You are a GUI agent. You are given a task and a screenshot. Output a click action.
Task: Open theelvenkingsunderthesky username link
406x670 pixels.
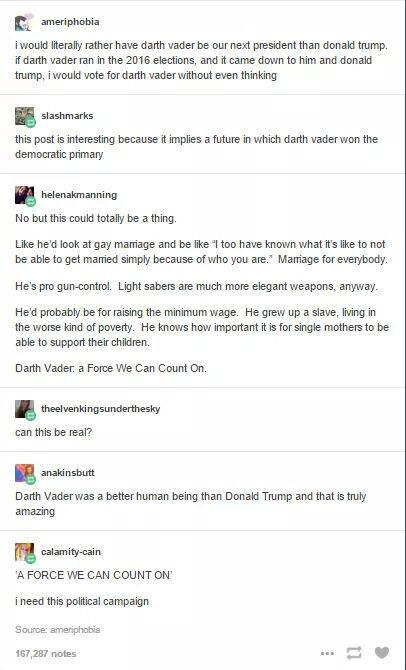pos(100,408)
